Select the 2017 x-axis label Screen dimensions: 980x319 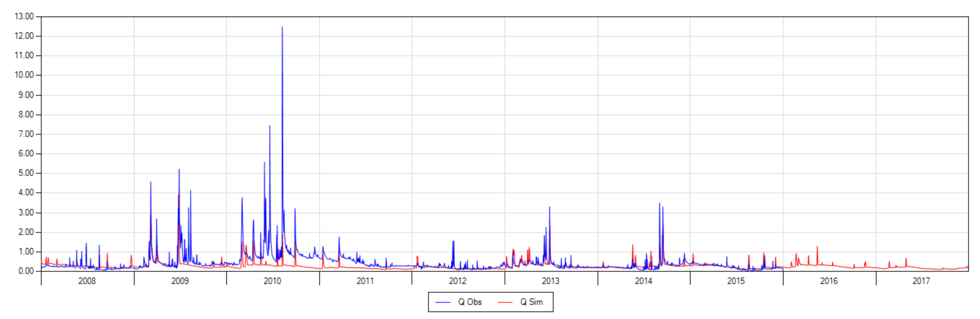coord(921,281)
